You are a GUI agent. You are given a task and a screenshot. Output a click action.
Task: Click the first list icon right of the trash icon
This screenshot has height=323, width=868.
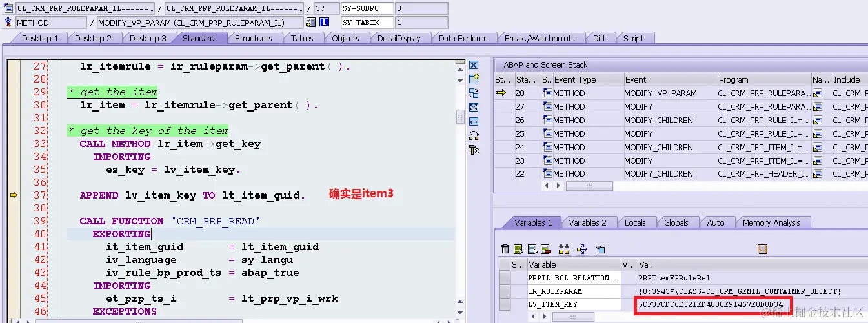coord(519,249)
